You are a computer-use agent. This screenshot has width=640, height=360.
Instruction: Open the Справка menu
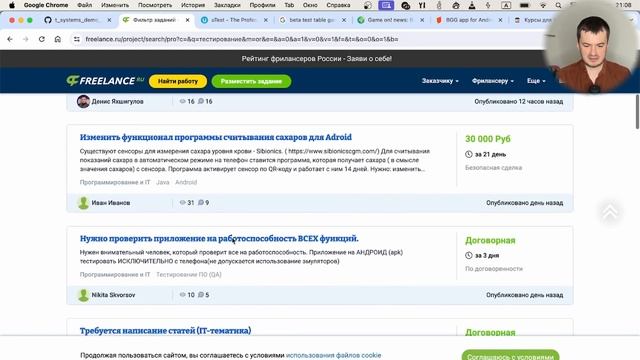pos(338,5)
